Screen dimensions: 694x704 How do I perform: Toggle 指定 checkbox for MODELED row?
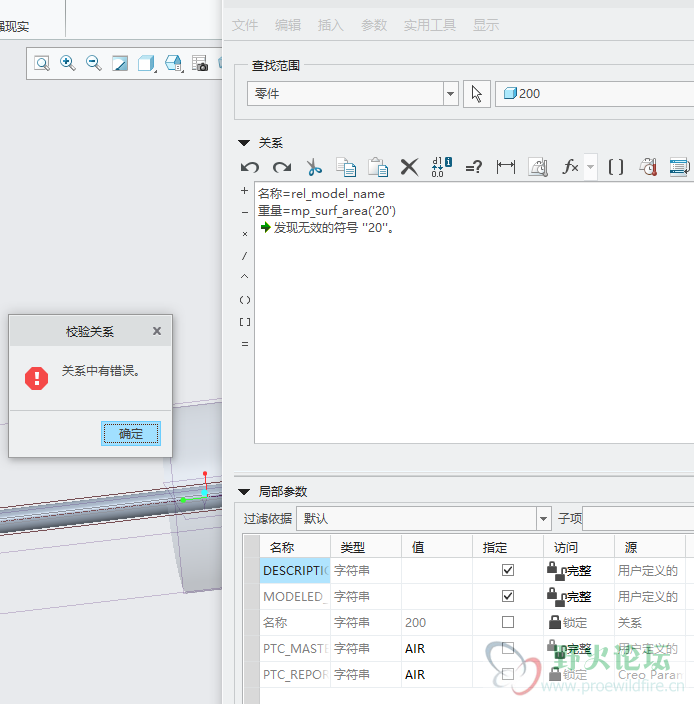click(x=508, y=596)
